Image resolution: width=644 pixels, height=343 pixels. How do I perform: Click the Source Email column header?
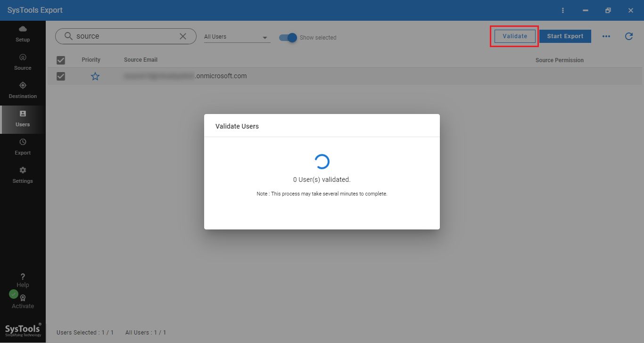pyautogui.click(x=140, y=60)
